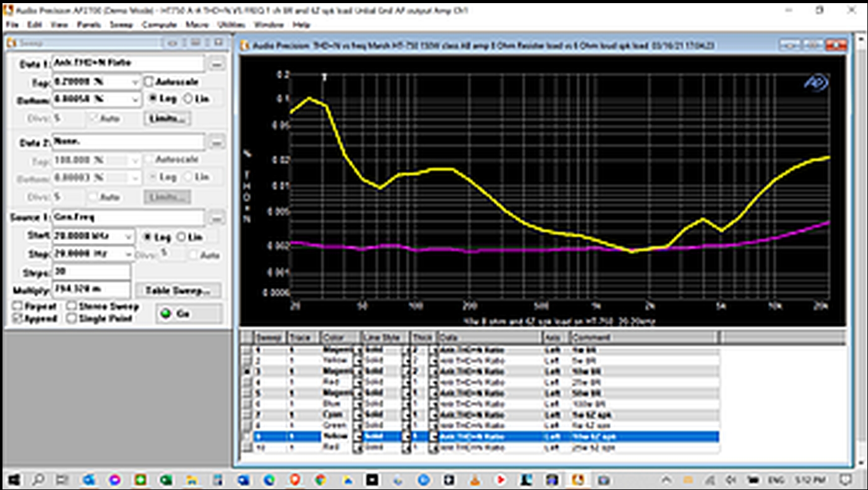Viewport: 868px width, 490px height.
Task: Open the Window menu
Action: tap(269, 25)
